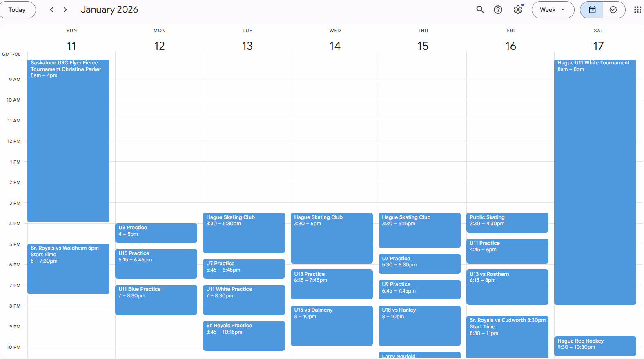
Task: Open U18 vs Hanley event
Action: pos(419,325)
